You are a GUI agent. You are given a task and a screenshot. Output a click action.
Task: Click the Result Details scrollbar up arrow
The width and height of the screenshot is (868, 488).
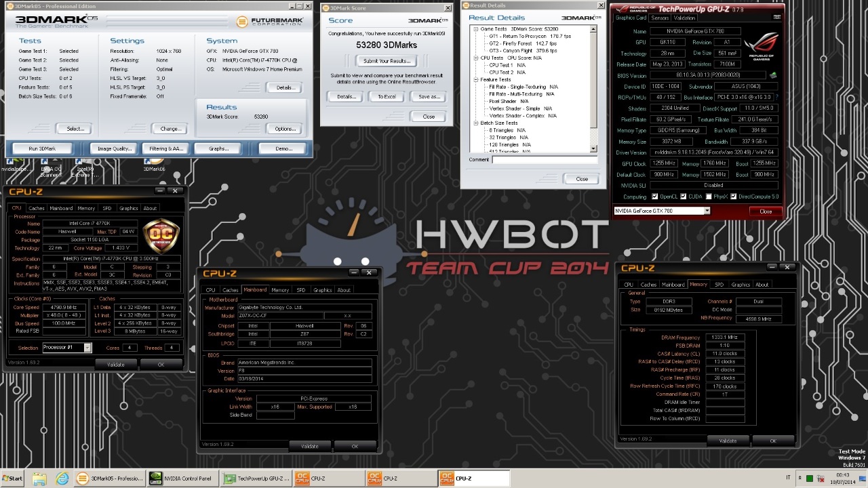click(x=593, y=30)
